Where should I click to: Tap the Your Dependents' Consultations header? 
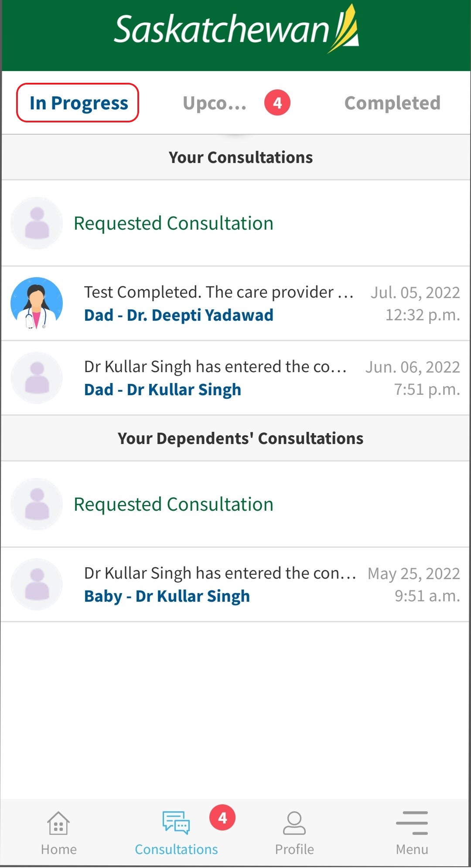(240, 438)
